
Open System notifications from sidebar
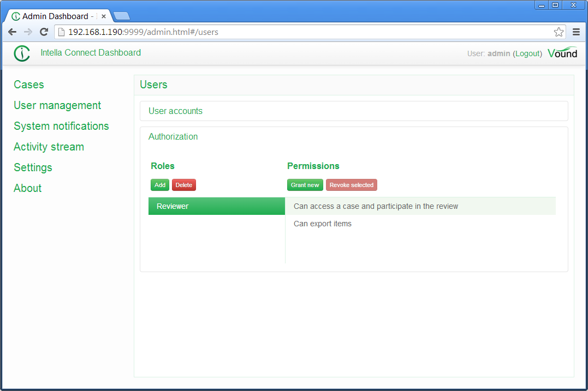click(x=61, y=126)
